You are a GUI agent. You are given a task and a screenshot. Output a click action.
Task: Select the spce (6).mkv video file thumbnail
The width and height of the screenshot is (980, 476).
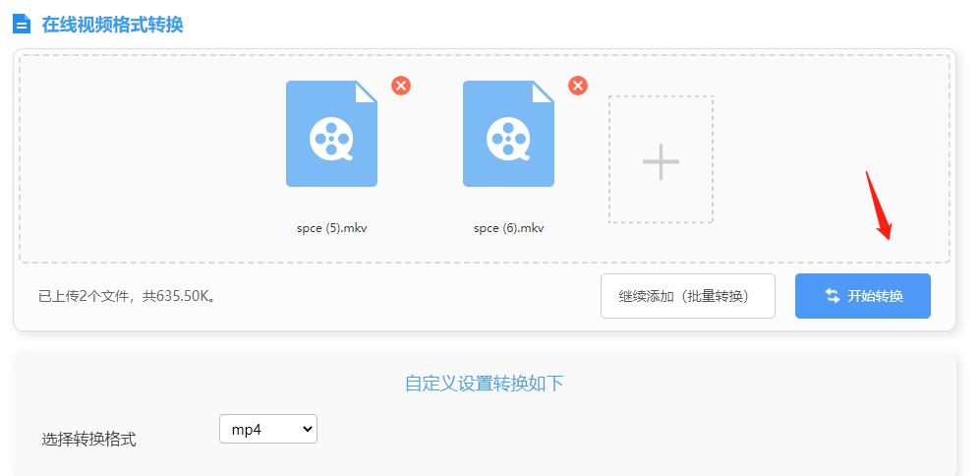(509, 134)
